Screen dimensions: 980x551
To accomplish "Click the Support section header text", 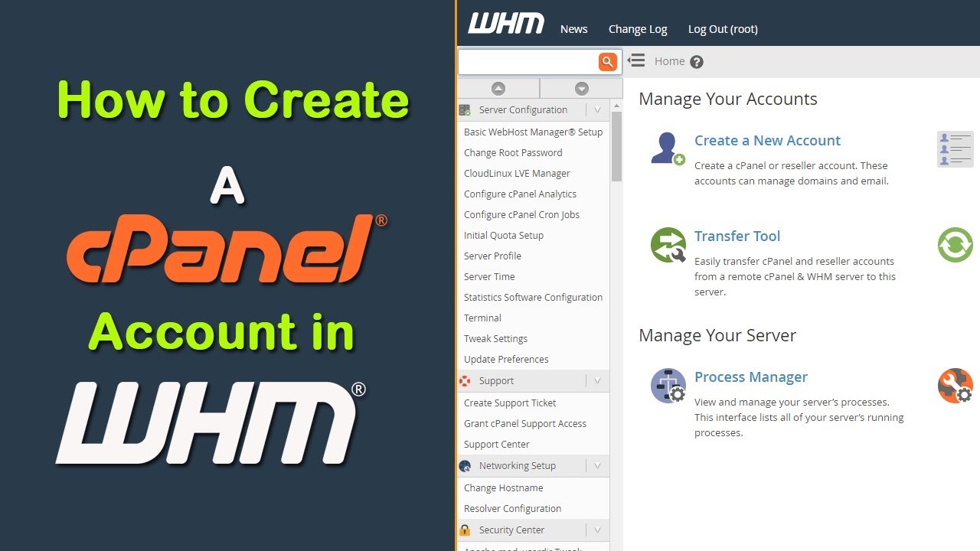I will click(x=496, y=381).
